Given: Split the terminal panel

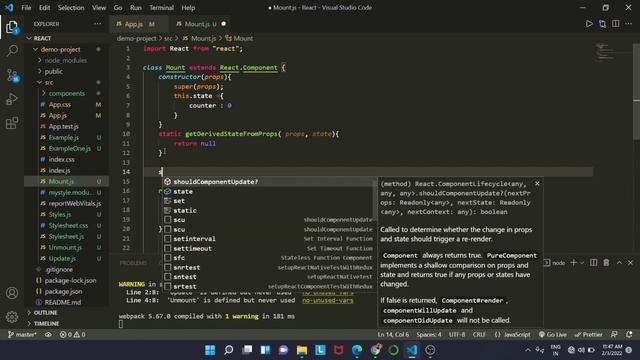Looking at the screenshot, I should (x=594, y=263).
